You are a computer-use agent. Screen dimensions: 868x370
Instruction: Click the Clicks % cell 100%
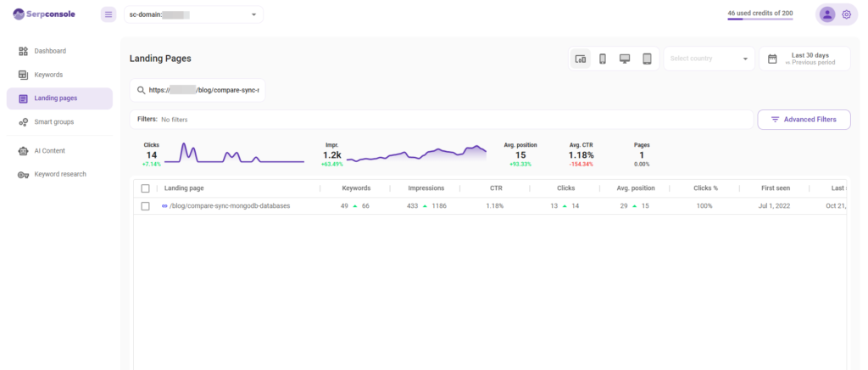(704, 206)
